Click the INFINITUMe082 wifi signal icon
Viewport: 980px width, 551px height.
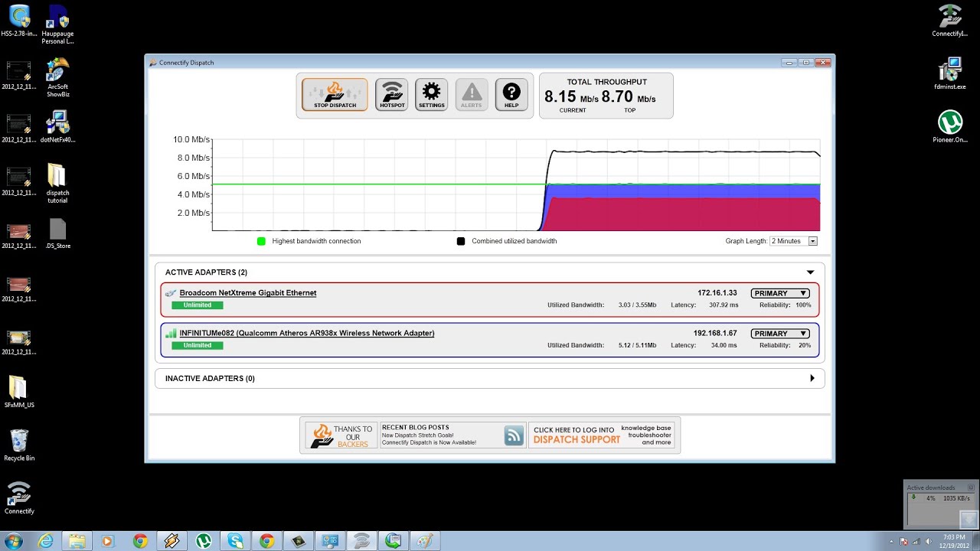(171, 334)
